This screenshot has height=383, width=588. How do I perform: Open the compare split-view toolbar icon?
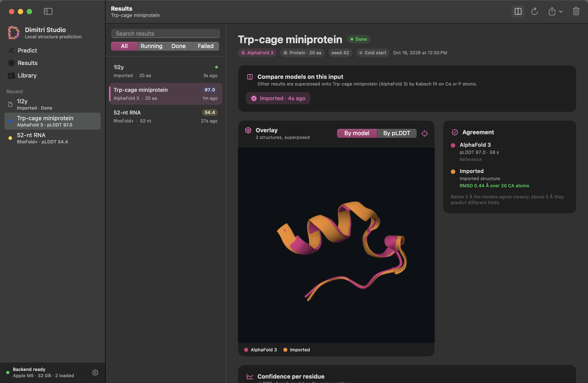point(518,11)
